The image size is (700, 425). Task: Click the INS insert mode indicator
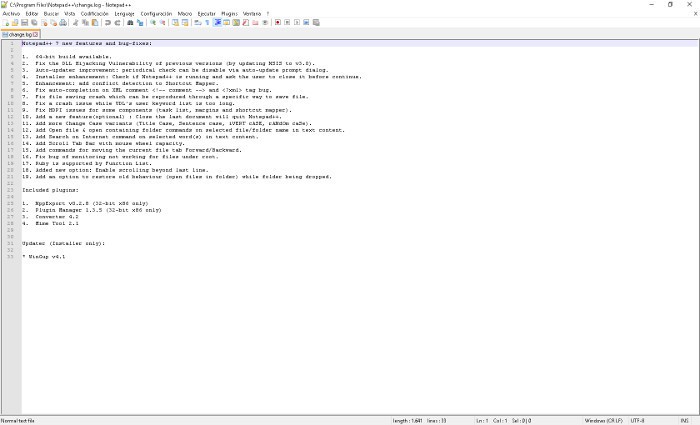(x=684, y=421)
